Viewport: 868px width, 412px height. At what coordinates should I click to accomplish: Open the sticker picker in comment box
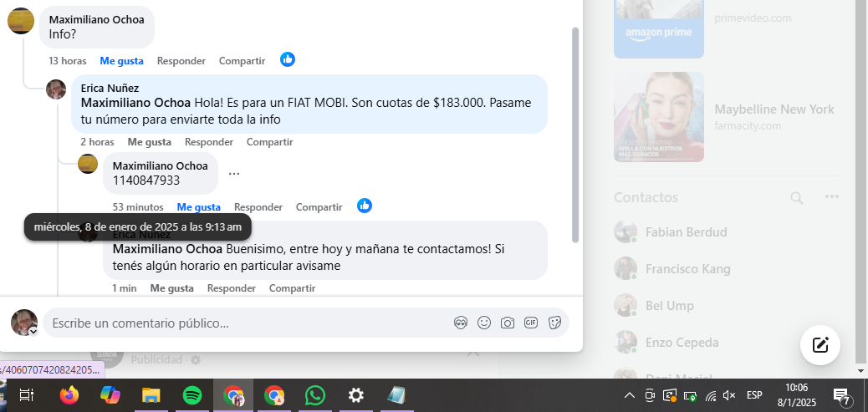(554, 323)
